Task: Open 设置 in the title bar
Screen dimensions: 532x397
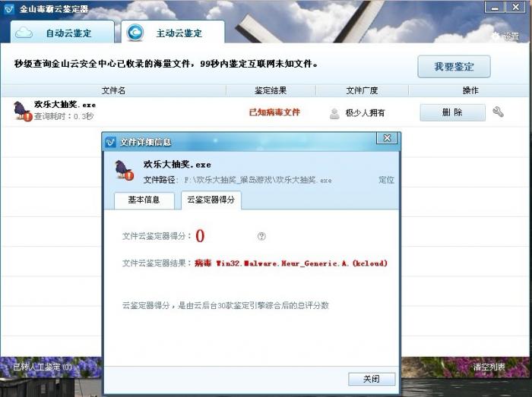Action: (506, 36)
